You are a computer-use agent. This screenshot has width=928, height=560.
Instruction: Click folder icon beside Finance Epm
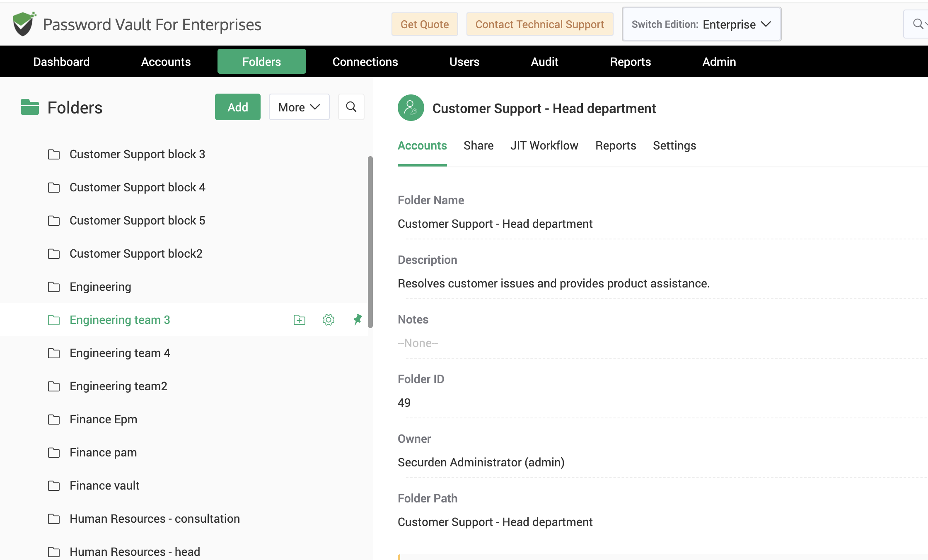54,419
